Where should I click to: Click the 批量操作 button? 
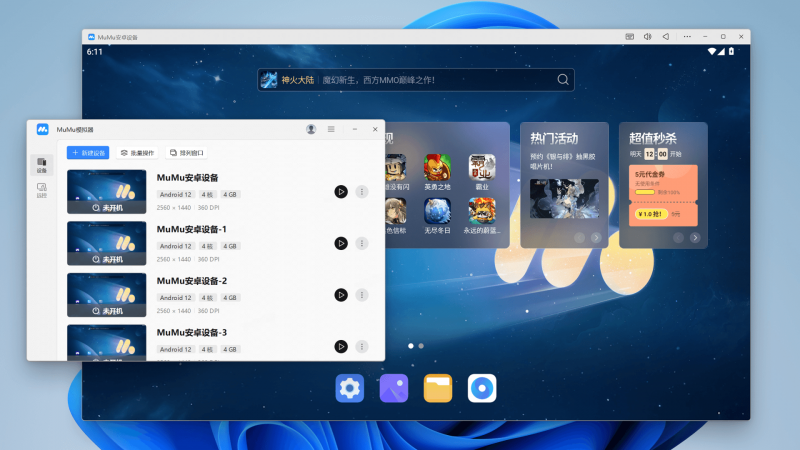point(137,153)
